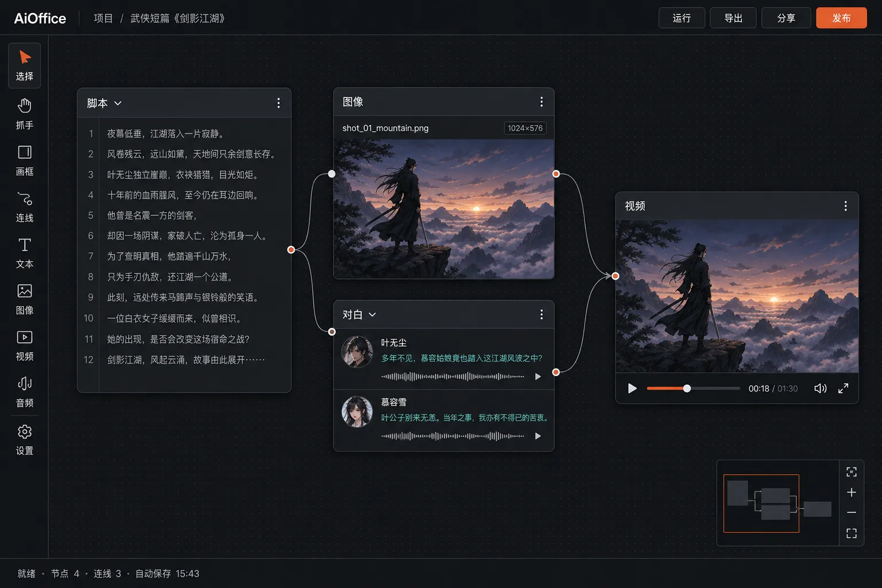Play 慕容雪 dialogue audio clip
Image resolution: width=882 pixels, height=588 pixels.
coord(538,436)
